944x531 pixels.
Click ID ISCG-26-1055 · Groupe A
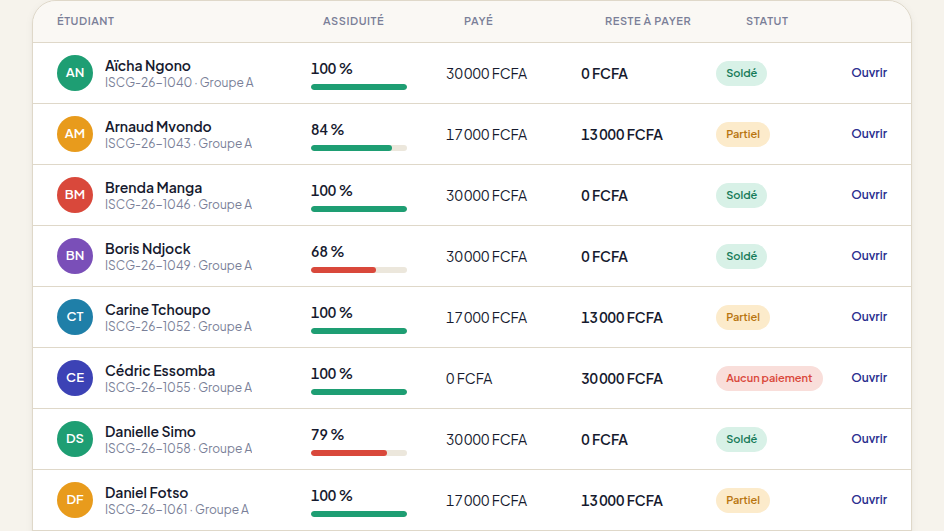coord(179,388)
